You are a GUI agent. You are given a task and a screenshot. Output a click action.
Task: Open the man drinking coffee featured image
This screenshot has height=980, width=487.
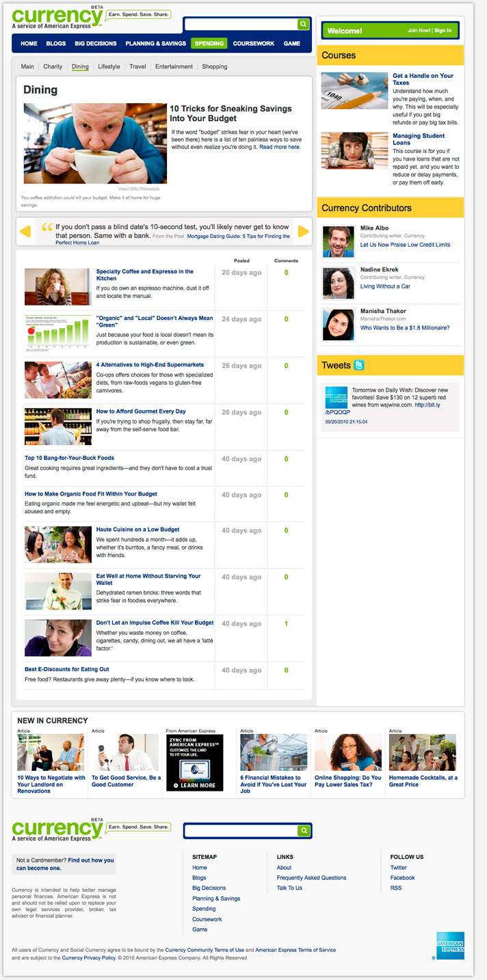coord(95,144)
